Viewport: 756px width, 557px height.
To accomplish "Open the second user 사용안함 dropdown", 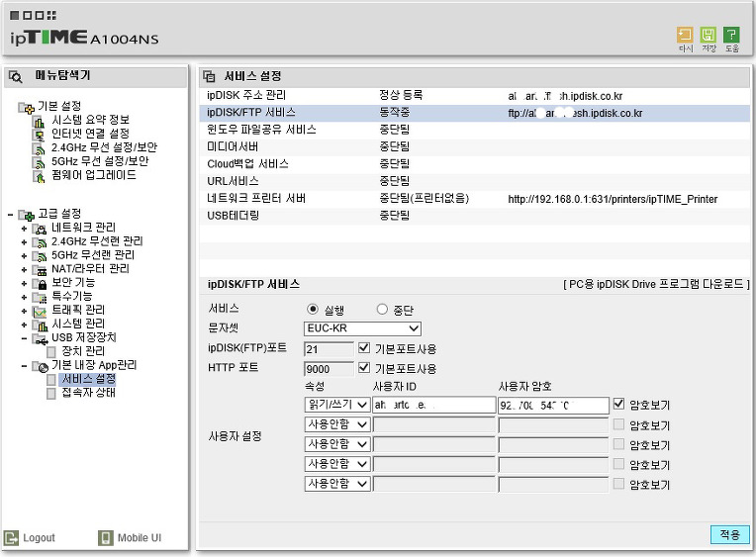I will (337, 424).
